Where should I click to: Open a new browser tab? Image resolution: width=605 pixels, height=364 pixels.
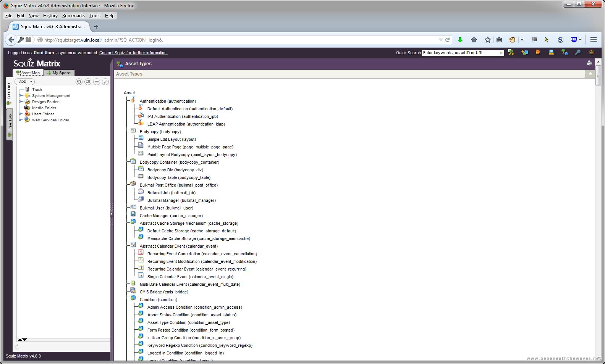pyautogui.click(x=96, y=27)
